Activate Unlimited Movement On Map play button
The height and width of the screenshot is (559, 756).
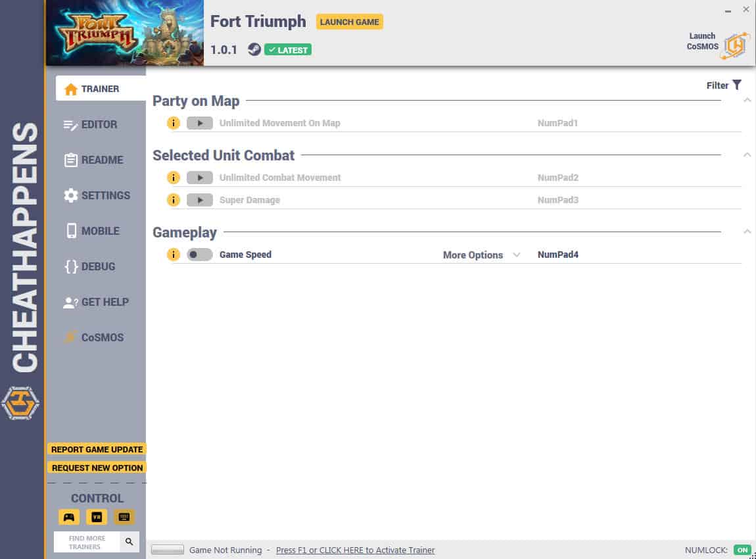click(x=200, y=123)
